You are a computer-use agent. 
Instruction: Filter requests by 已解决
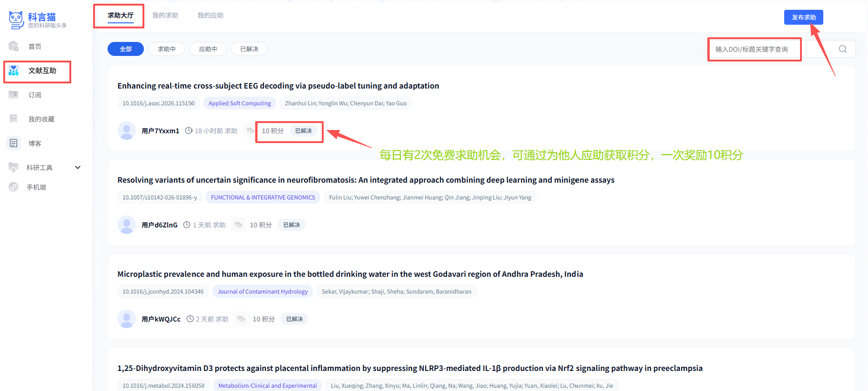249,49
